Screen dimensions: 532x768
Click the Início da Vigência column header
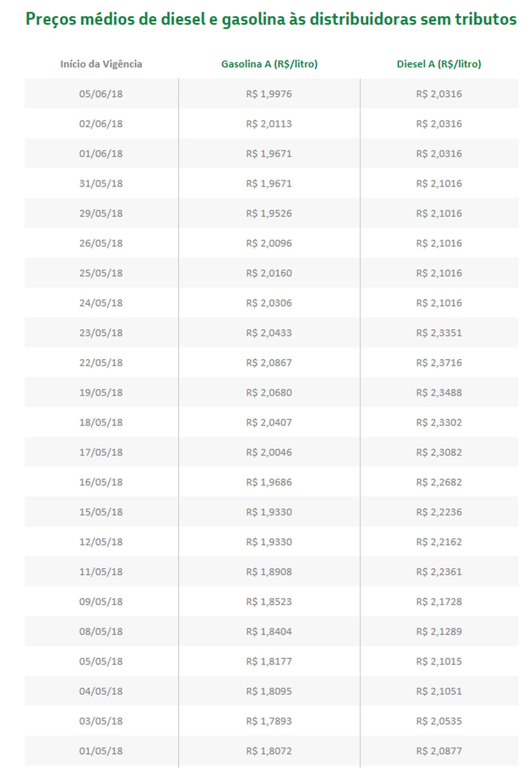(101, 64)
